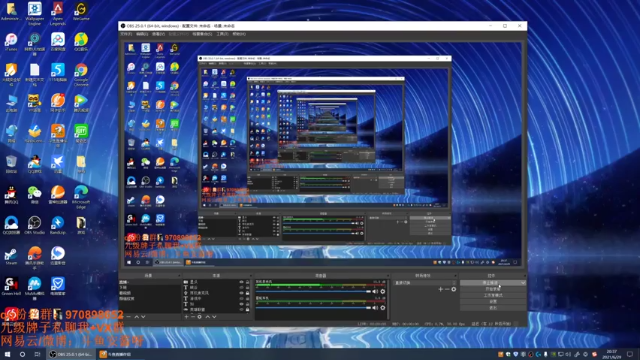Open transition properties gear icon
This screenshot has width=640, height=360.
pyautogui.click(x=453, y=289)
